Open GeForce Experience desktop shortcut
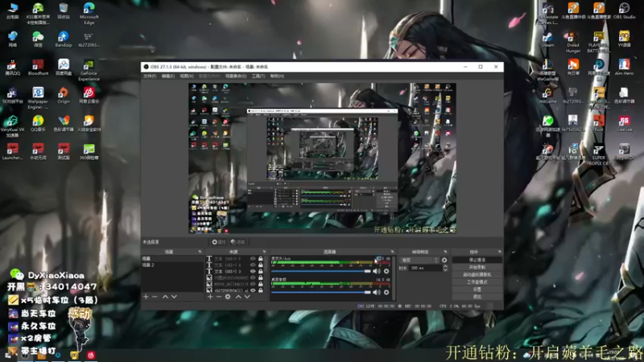This screenshot has width=644, height=362. 89,70
